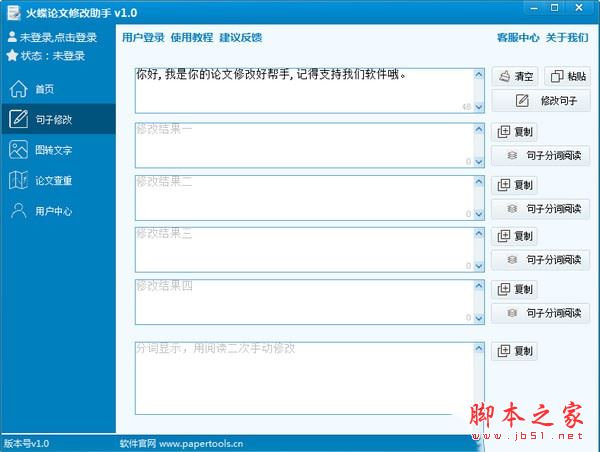Viewport: 600px width, 452px height.
Task: Click scroll-down arrow of 修改结果四 box
Action: 479,318
